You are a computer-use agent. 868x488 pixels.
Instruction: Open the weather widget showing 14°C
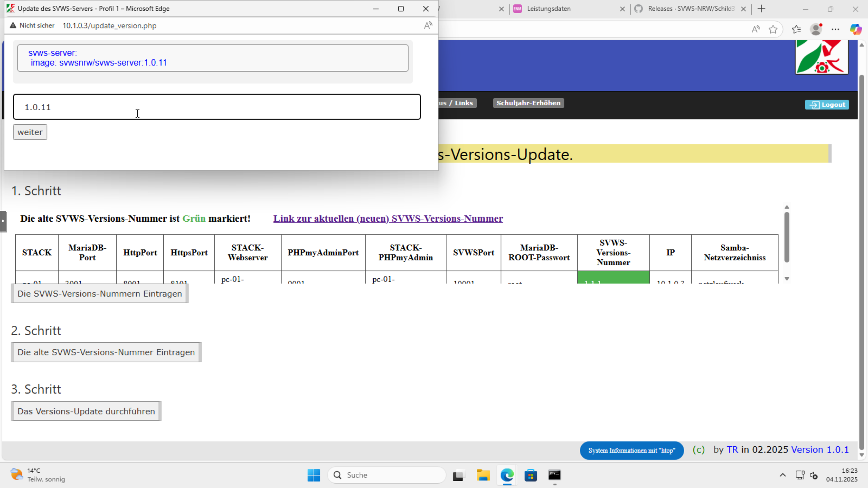pyautogui.click(x=37, y=475)
